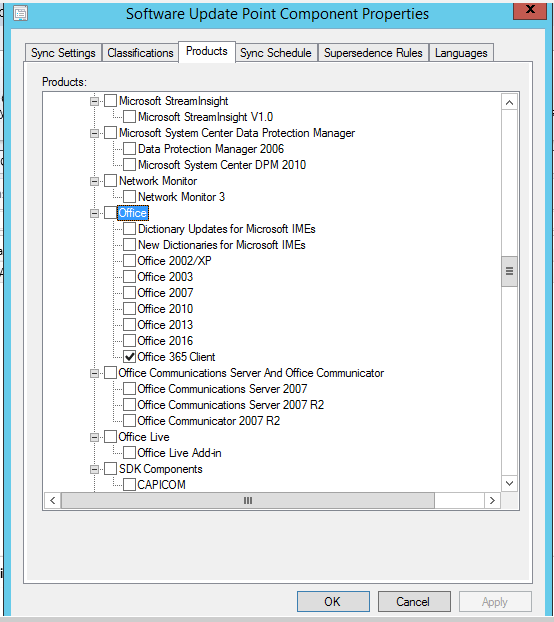Tick Microsoft System Center Data Protection Manager checkbox
Viewport: 554px width, 622px height.
(111, 133)
